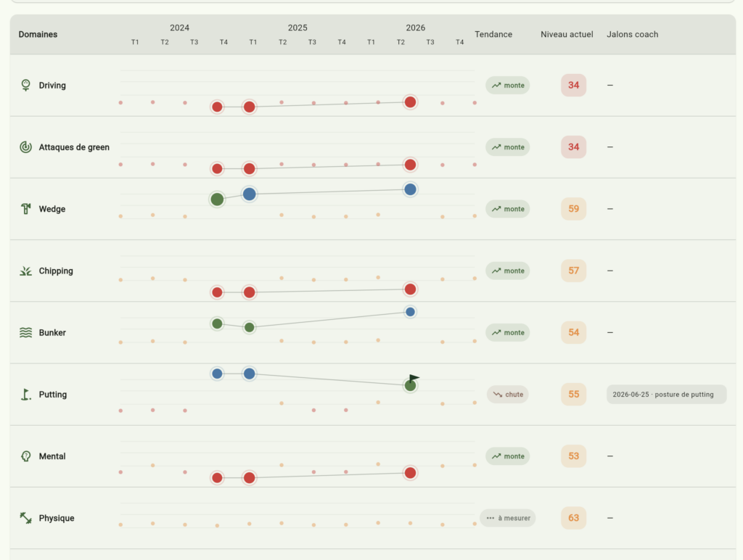Select Mental's red point at 2026 T2
Image resolution: width=743 pixels, height=560 pixels.
tap(411, 473)
